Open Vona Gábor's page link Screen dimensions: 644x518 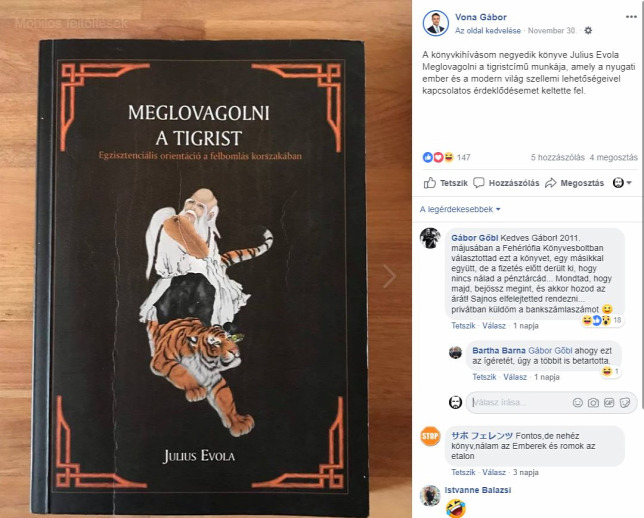481,17
